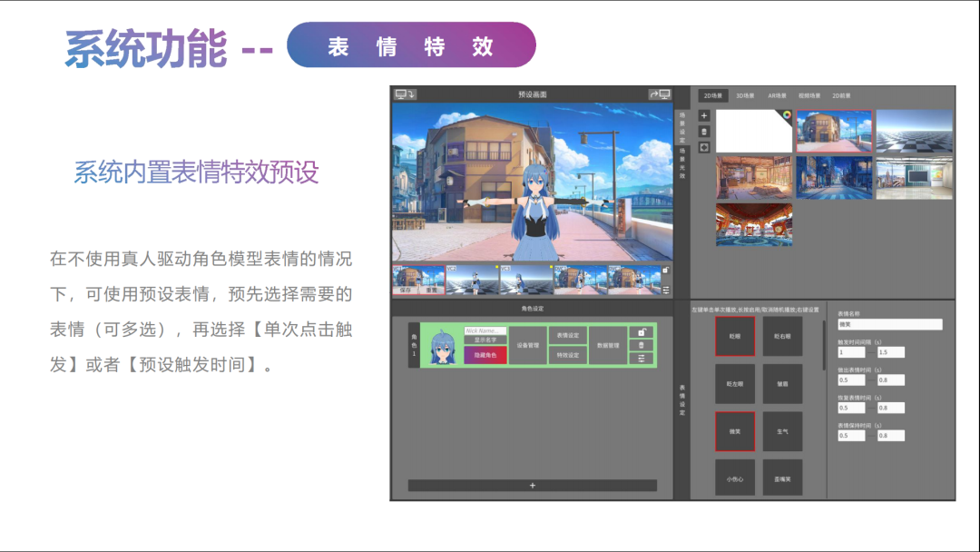This screenshot has width=980, height=552.
Task: Add a character with the bottom plus bar
Action: pos(533,485)
